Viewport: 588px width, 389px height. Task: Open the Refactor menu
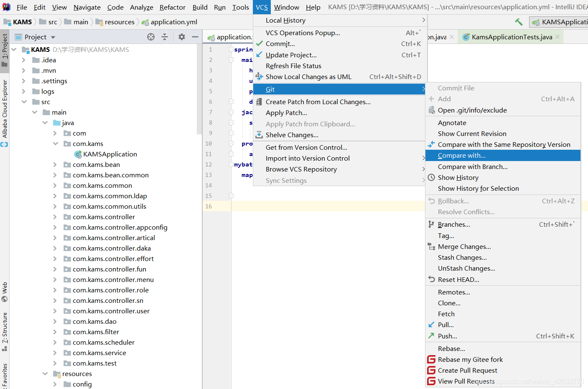point(172,7)
